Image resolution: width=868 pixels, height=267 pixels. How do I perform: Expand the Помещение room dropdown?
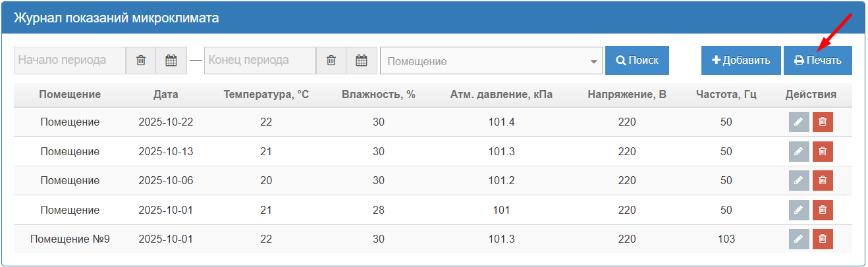(491, 61)
